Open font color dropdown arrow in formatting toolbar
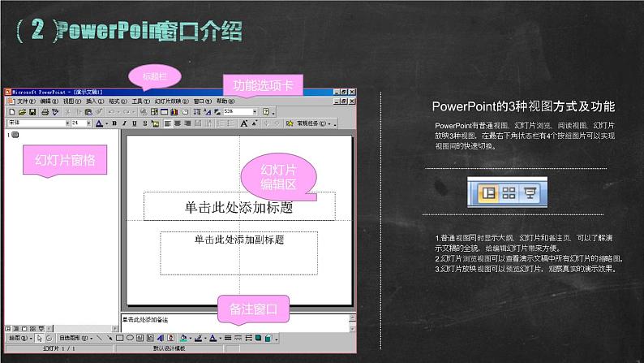This screenshot has height=363, width=644. pyautogui.click(x=107, y=123)
